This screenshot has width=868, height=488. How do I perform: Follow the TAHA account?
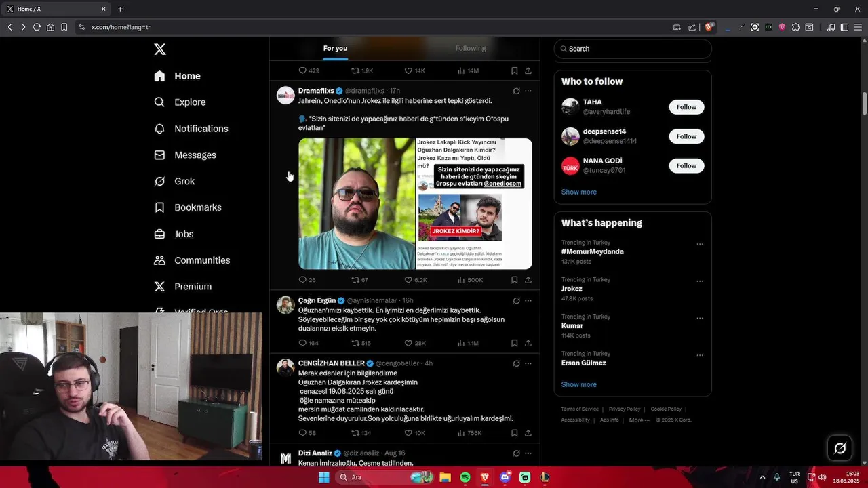[686, 107]
